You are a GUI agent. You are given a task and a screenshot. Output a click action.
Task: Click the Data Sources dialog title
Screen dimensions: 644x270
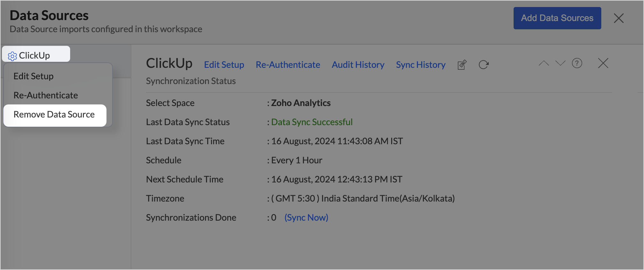click(x=49, y=15)
